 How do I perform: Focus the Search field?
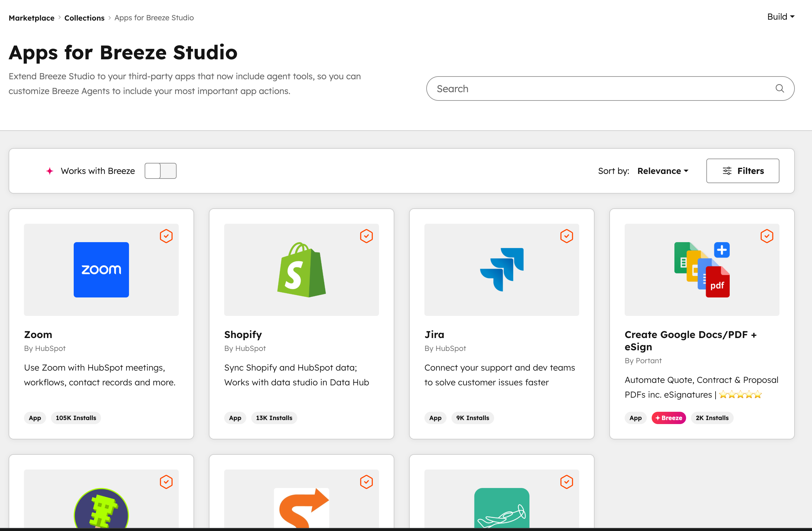(x=610, y=88)
